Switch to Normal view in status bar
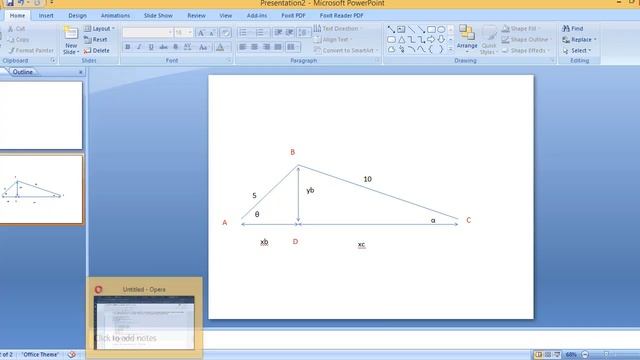This screenshot has height=360, width=640. (x=538, y=355)
